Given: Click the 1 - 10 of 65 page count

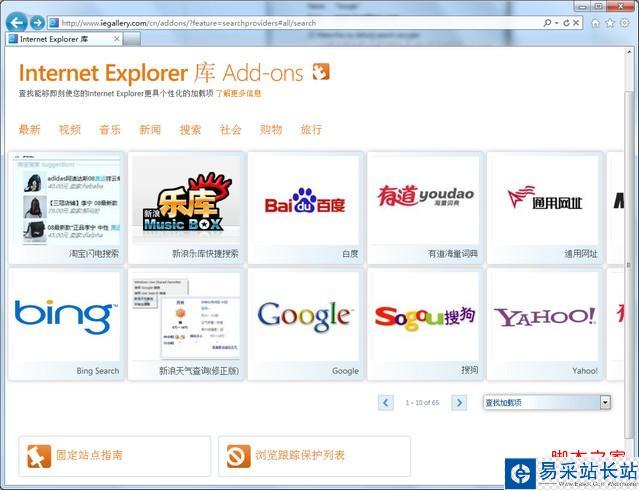Looking at the screenshot, I should click(x=422, y=403).
